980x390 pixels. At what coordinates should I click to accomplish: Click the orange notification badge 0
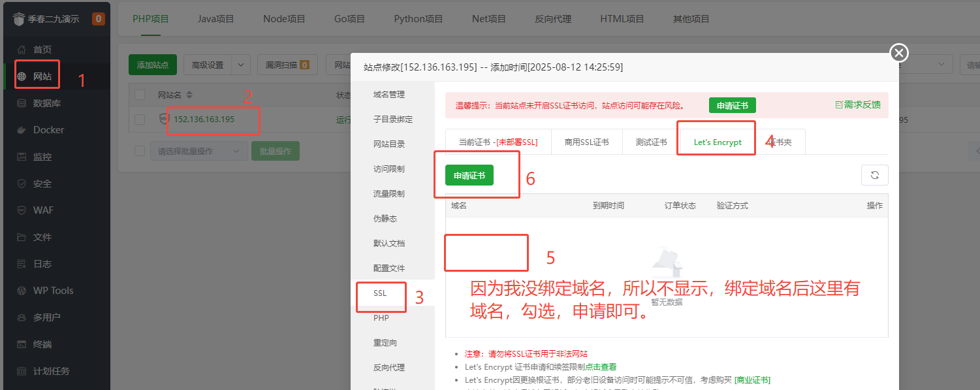click(99, 18)
